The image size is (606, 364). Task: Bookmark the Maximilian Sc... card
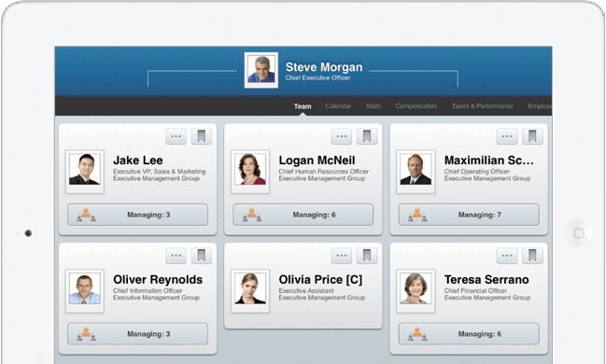[532, 136]
